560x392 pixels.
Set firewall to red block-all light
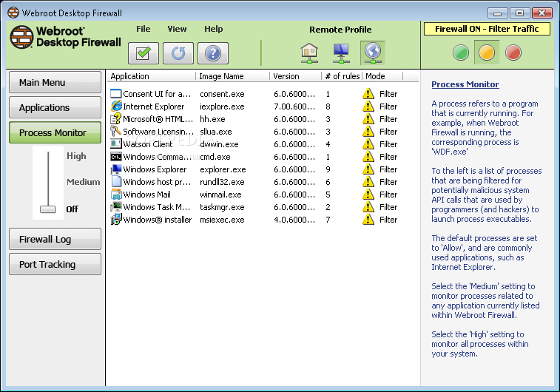[513, 53]
